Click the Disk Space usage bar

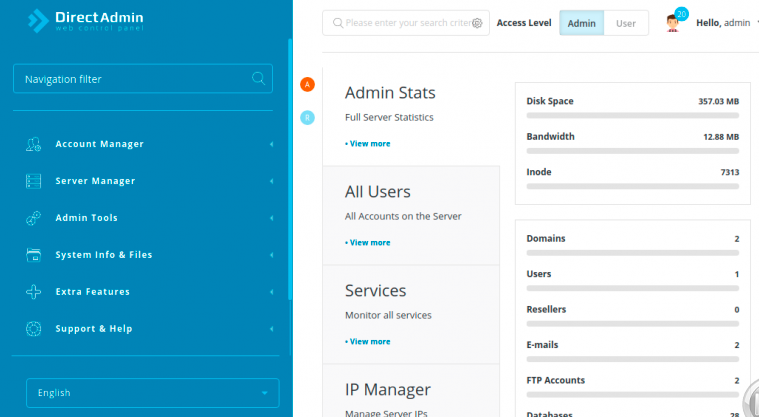(x=632, y=116)
